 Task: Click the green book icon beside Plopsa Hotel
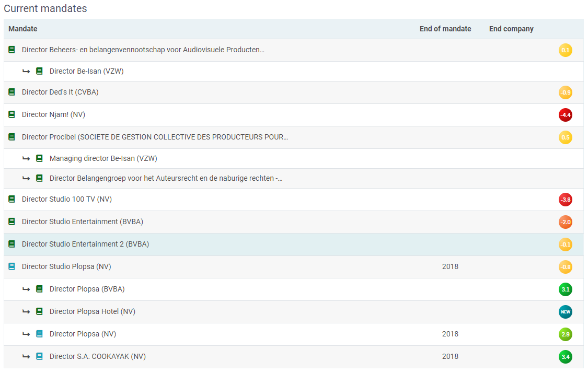point(40,311)
